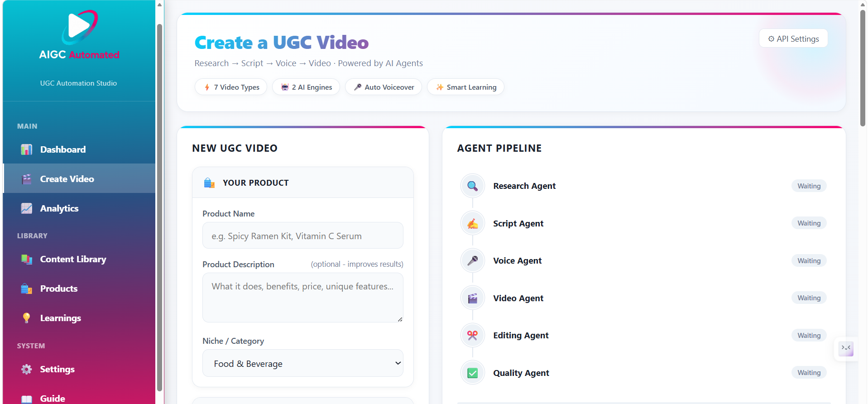868x404 pixels.
Task: Click the 7 Video Types pill
Action: pos(231,87)
